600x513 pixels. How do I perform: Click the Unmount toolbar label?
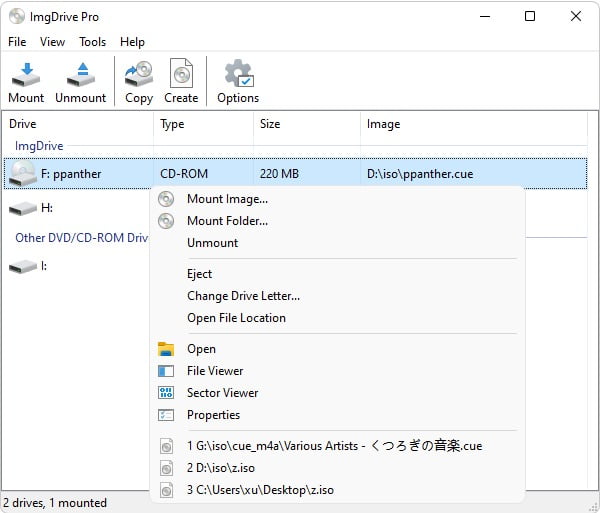pyautogui.click(x=81, y=98)
